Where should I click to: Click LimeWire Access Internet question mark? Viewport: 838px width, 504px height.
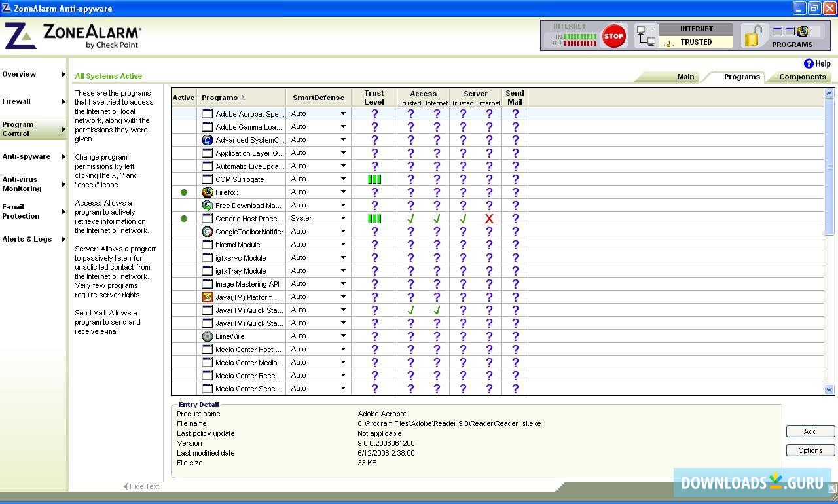click(437, 336)
